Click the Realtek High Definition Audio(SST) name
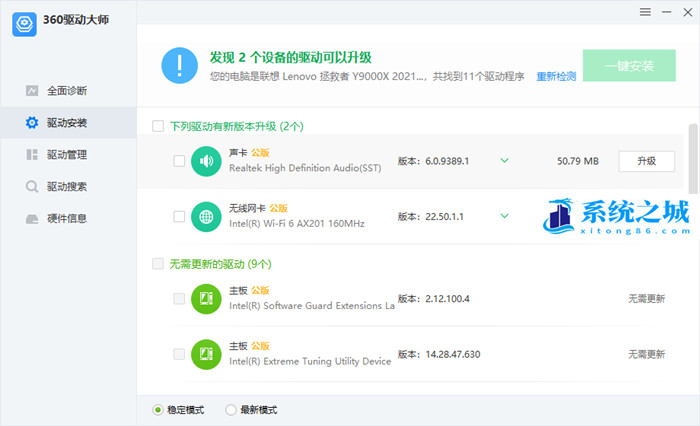Screen dimensions: 700x426 click(x=305, y=168)
